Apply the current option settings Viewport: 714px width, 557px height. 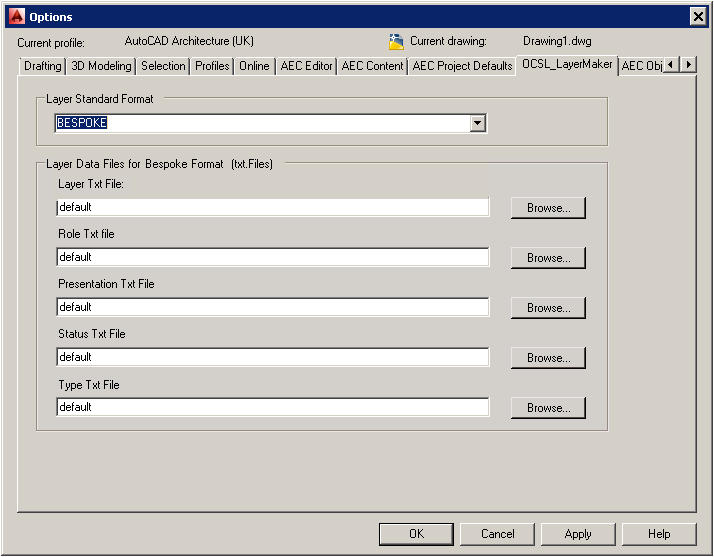(577, 534)
